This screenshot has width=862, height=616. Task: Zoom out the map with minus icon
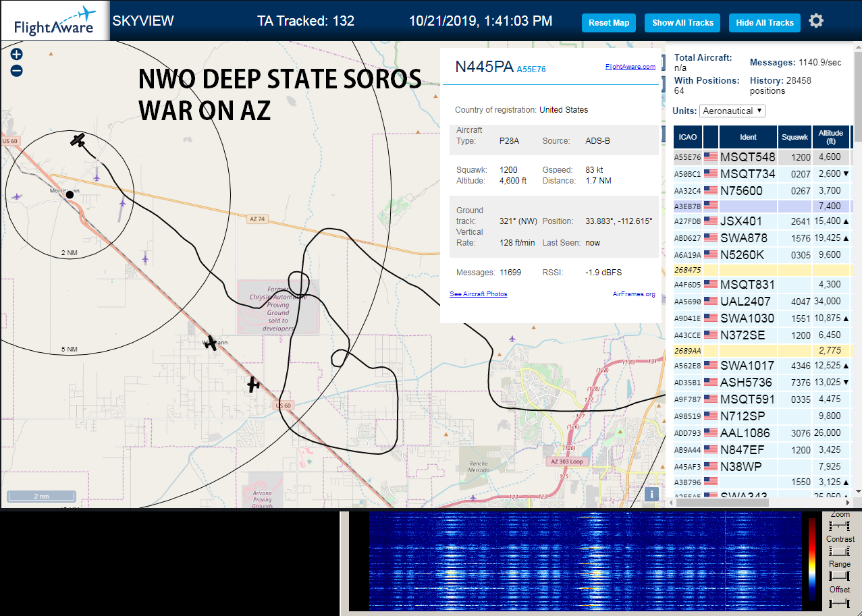[x=17, y=71]
